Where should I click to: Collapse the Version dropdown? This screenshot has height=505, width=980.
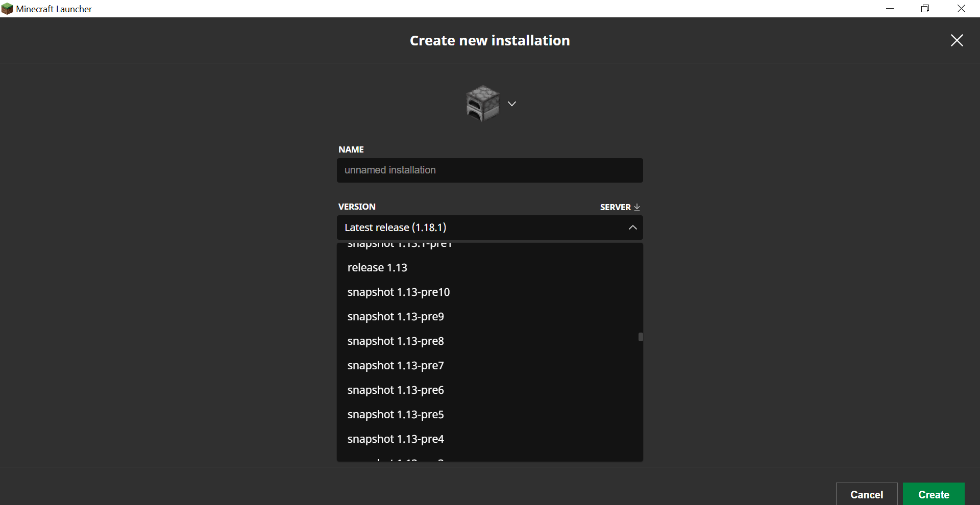pos(632,228)
